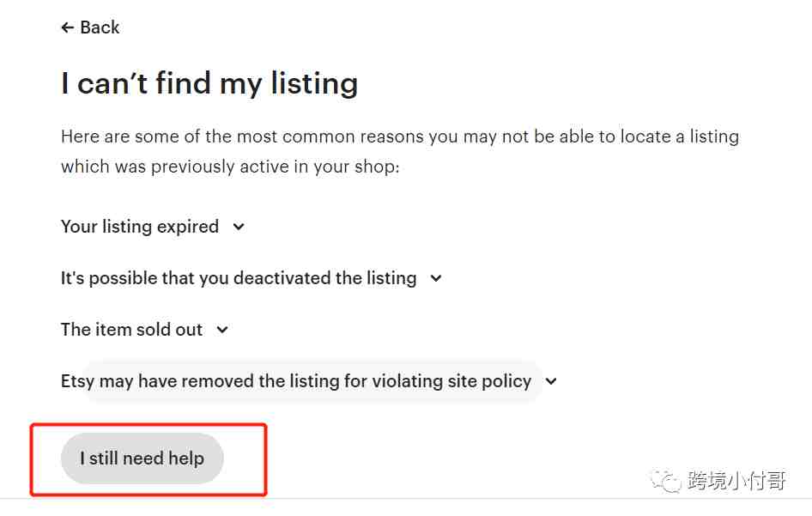Click the chevron after The item sold out
This screenshot has height=516, width=812.
tap(222, 330)
